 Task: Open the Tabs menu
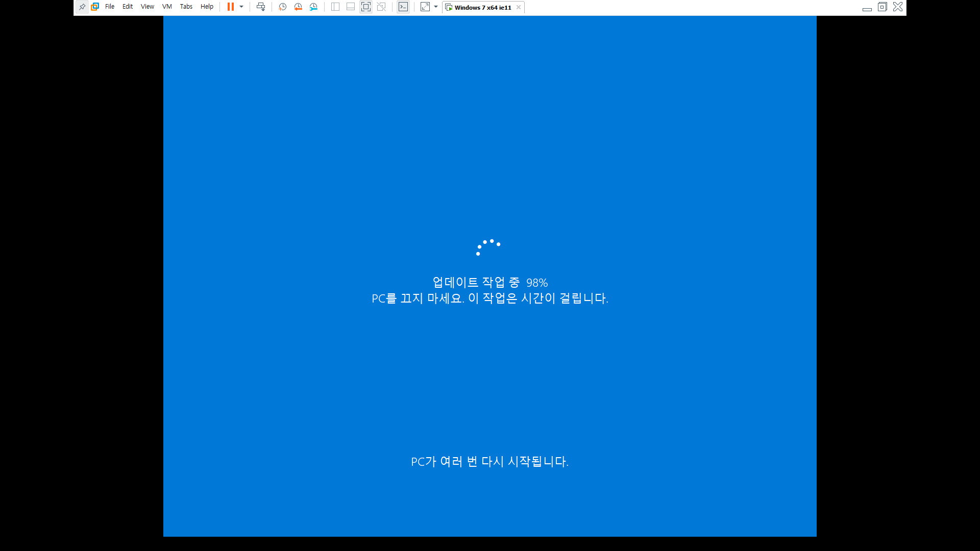coord(186,7)
